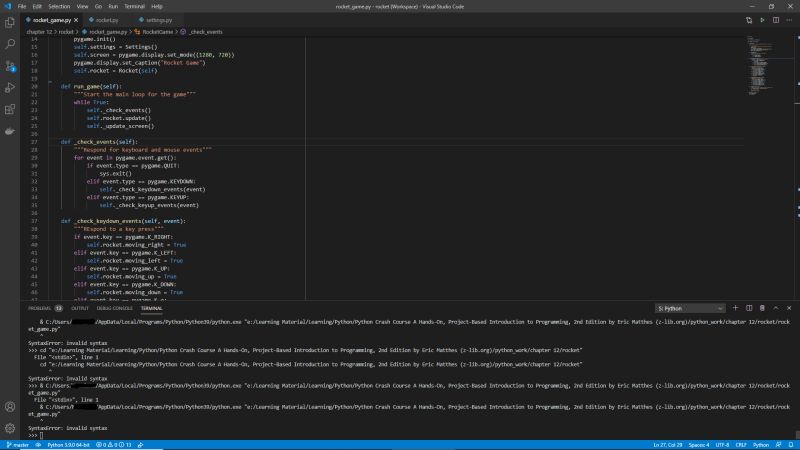800x450 pixels.
Task: Open the Accounts menu icon
Action: pos(10,407)
